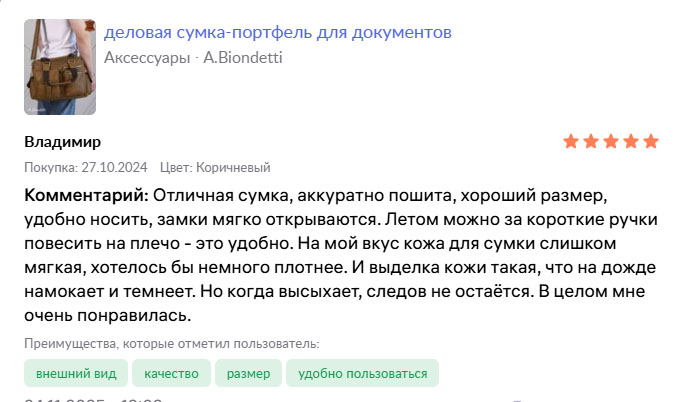Click 'Преимущества, которые отметил пользователь' caption
The height and width of the screenshot is (402, 683).
coord(172,344)
